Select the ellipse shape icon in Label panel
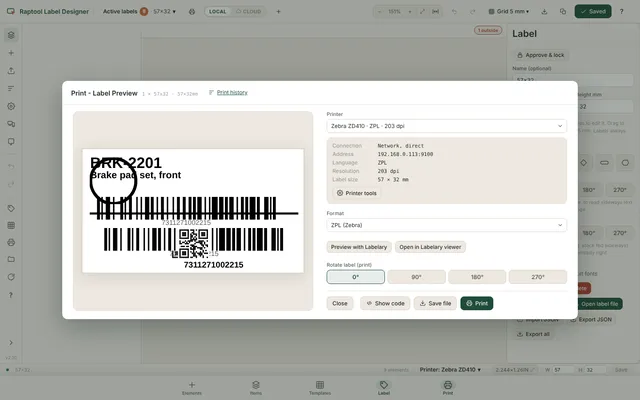Image resolution: width=640 pixels, height=400 pixels. pyautogui.click(x=625, y=163)
